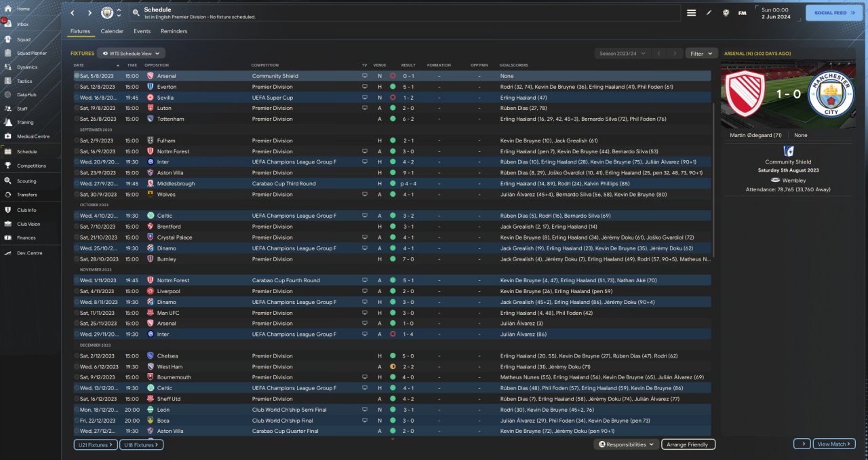868x460 pixels.
Task: Open the Social Feed panel
Action: (833, 13)
